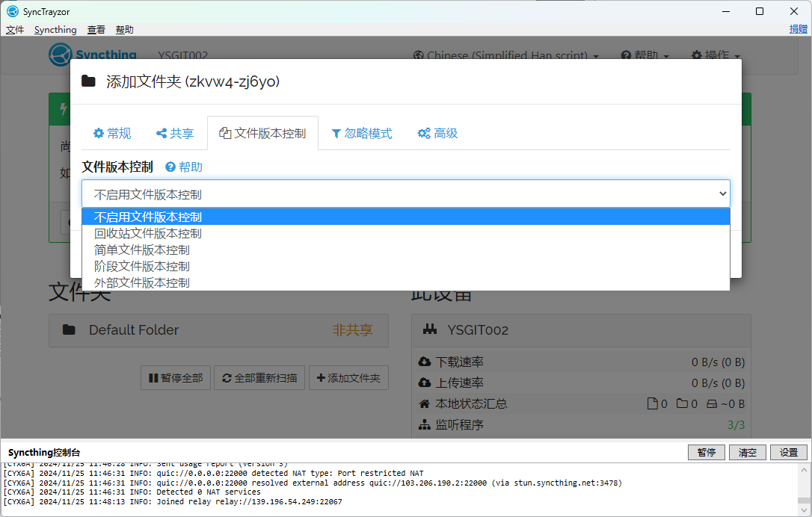Open the 忽略模式 tab
The image size is (812, 517).
(x=361, y=134)
